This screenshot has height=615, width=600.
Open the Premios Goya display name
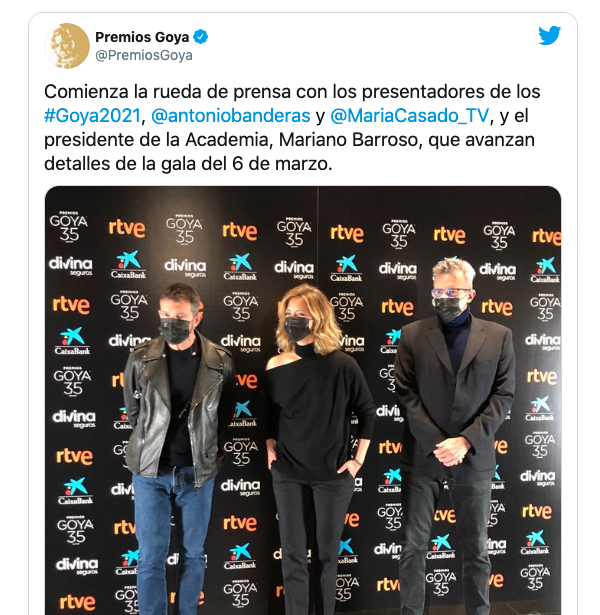click(x=142, y=37)
